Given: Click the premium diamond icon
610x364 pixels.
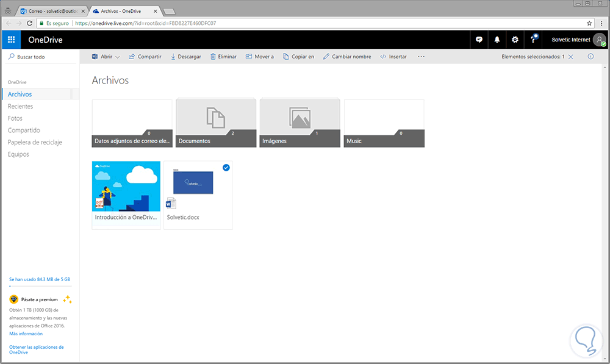Looking at the screenshot, I should [x=14, y=299].
